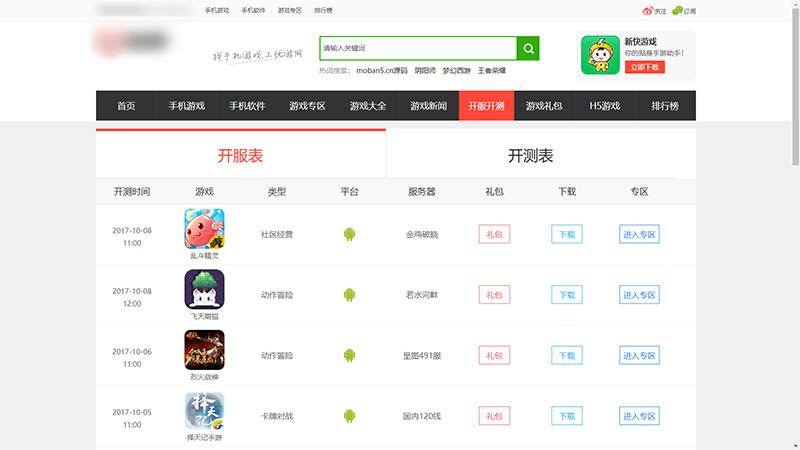The height and width of the screenshot is (450, 800).
Task: Click server name 金鸡破晓
Action: click(422, 235)
